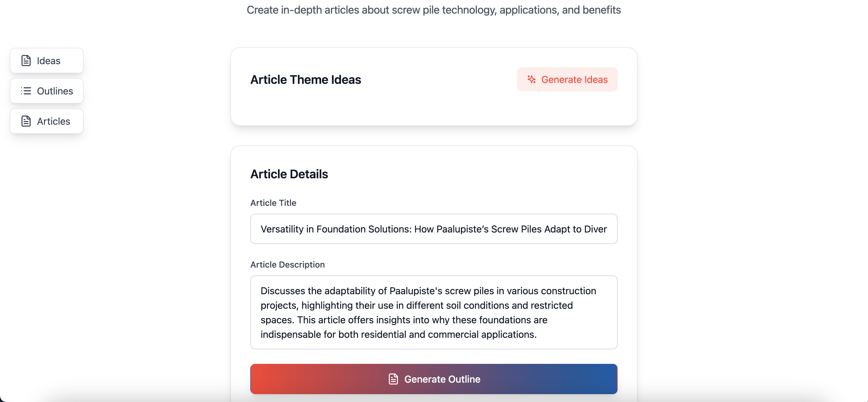Click the Generate Outline gradient button
The width and height of the screenshot is (868, 402).
point(434,379)
